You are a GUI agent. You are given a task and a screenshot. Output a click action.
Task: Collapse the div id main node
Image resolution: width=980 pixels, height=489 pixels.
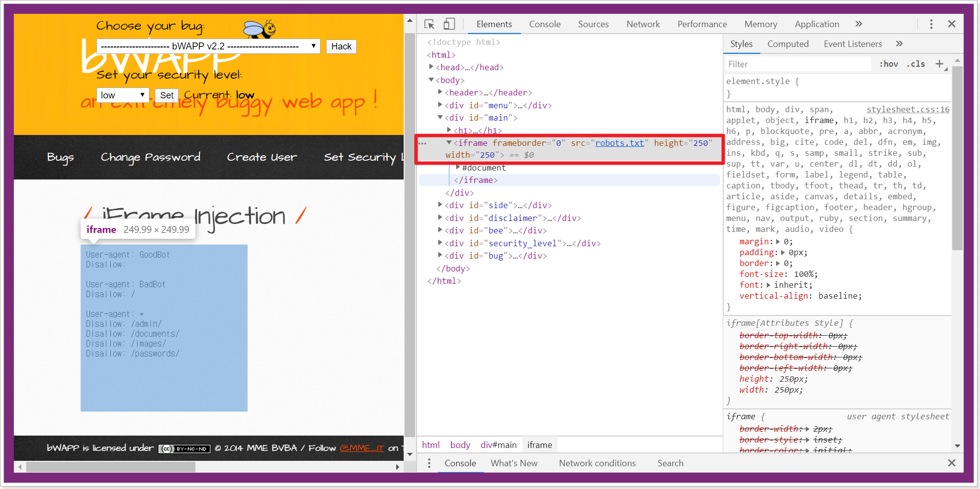[440, 117]
